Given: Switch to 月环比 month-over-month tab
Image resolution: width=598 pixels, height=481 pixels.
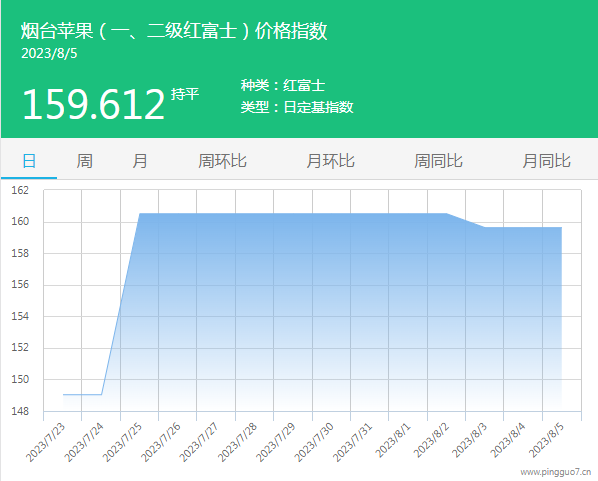Looking at the screenshot, I should pos(330,161).
